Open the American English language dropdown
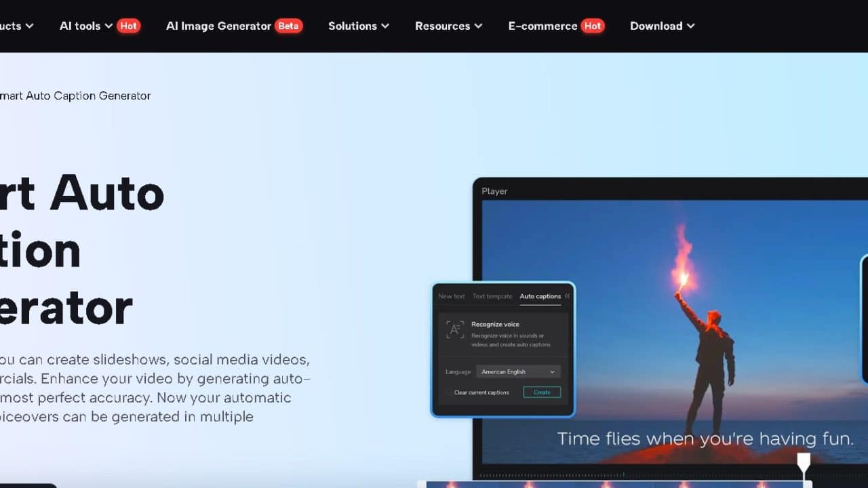Screen dimensions: 868x488 517,372
